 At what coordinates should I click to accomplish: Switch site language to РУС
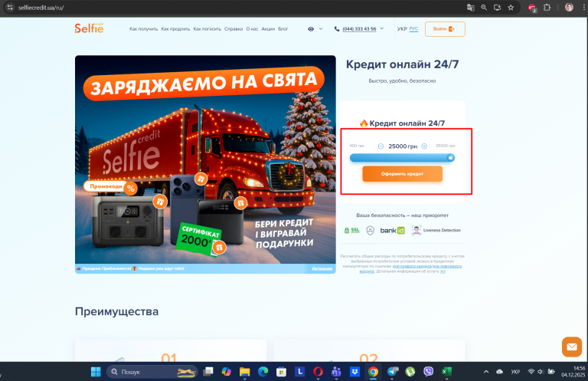[x=413, y=29]
